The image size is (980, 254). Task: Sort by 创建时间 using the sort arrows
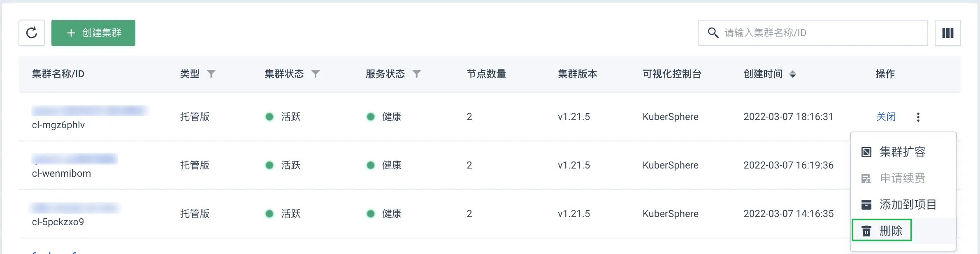point(793,74)
